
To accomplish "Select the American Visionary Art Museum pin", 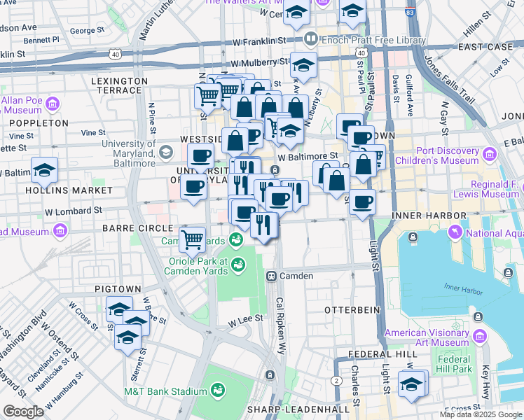I will [480, 335].
